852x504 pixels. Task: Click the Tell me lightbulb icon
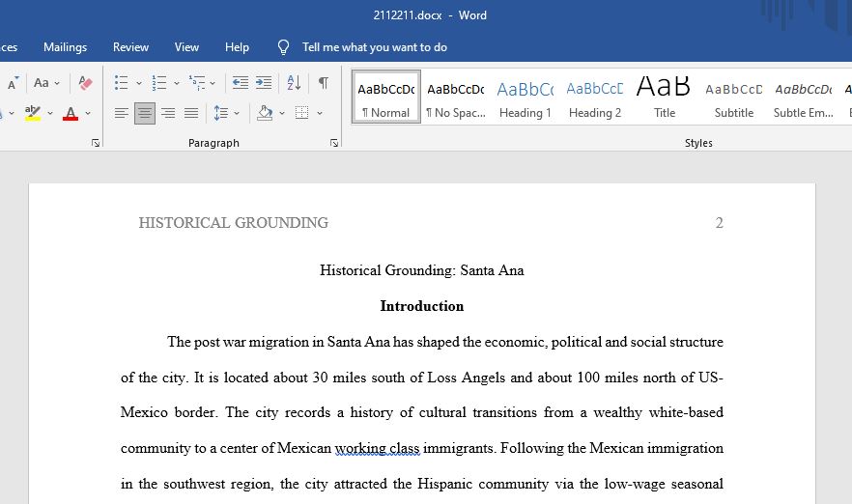283,47
